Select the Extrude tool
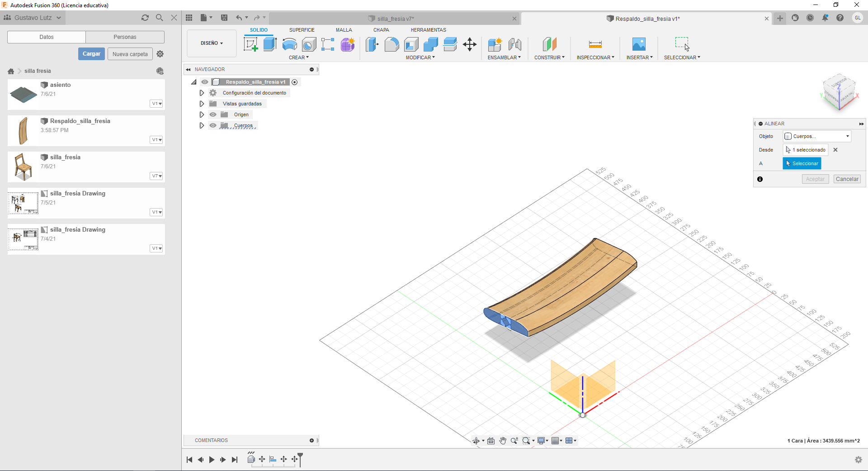The height and width of the screenshot is (471, 868). (x=270, y=44)
